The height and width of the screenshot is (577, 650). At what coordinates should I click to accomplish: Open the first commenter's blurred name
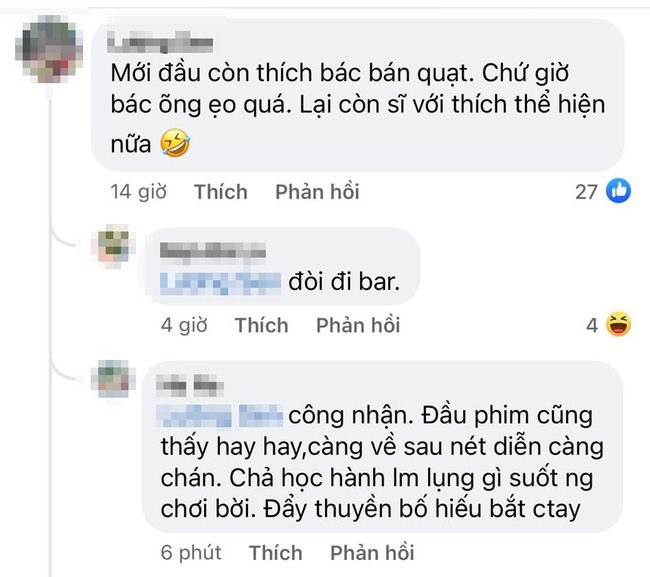click(160, 44)
